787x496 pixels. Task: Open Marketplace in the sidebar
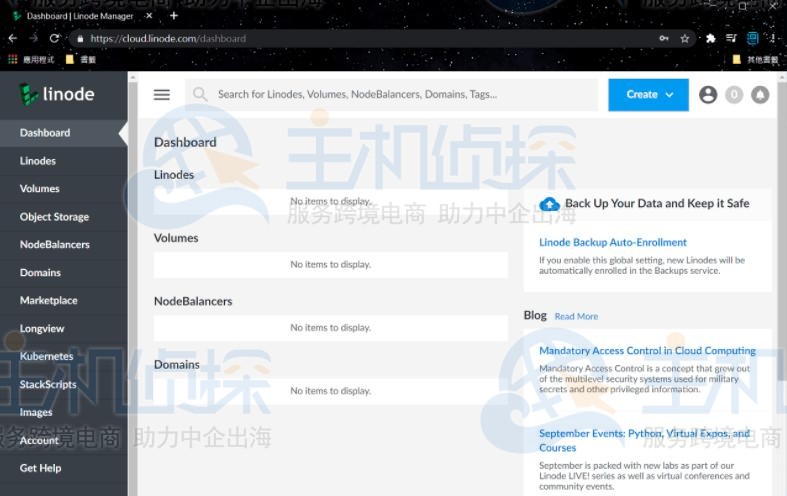pos(64,301)
